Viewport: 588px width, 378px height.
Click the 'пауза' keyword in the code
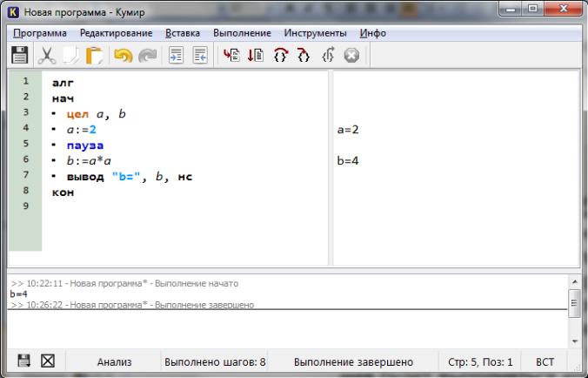[x=85, y=145]
